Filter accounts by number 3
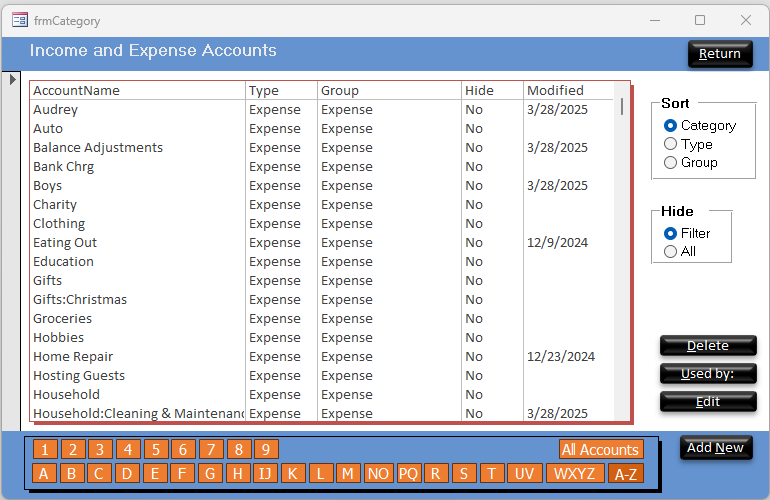This screenshot has height=500, width=770. coord(100,449)
